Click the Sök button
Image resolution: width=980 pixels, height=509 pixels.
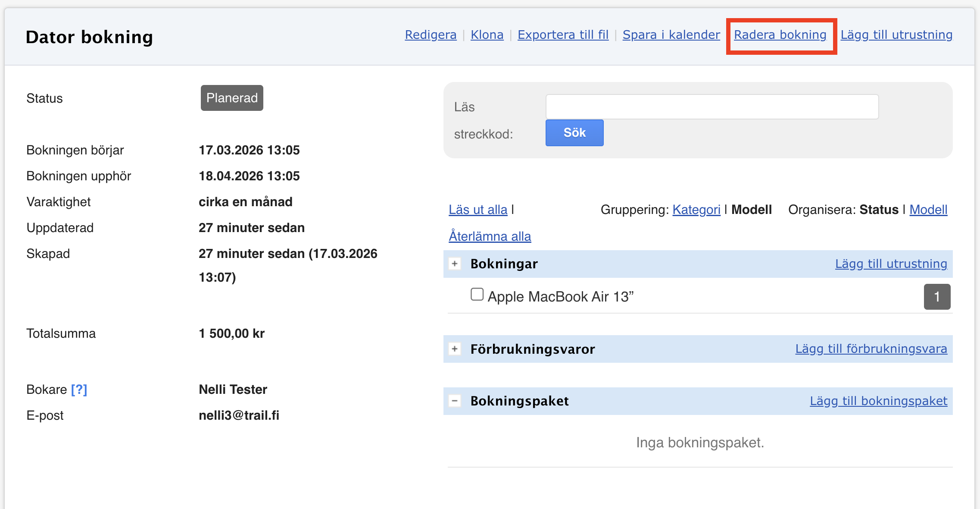point(574,133)
